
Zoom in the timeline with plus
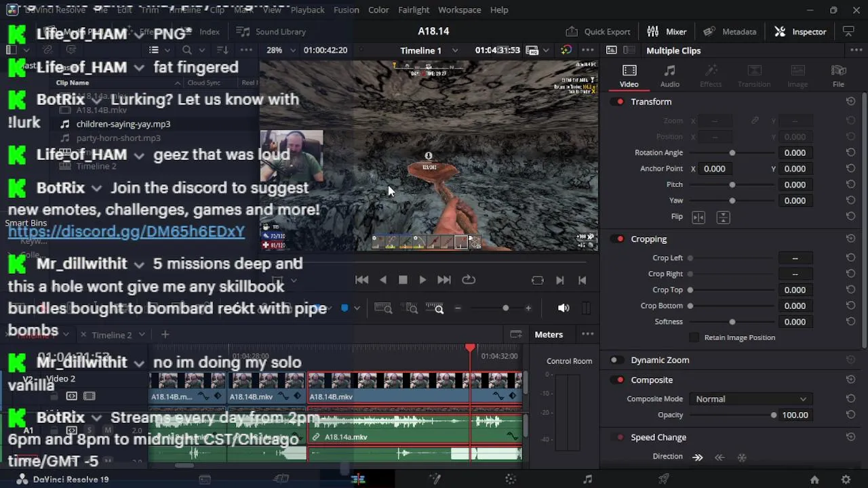(x=528, y=308)
